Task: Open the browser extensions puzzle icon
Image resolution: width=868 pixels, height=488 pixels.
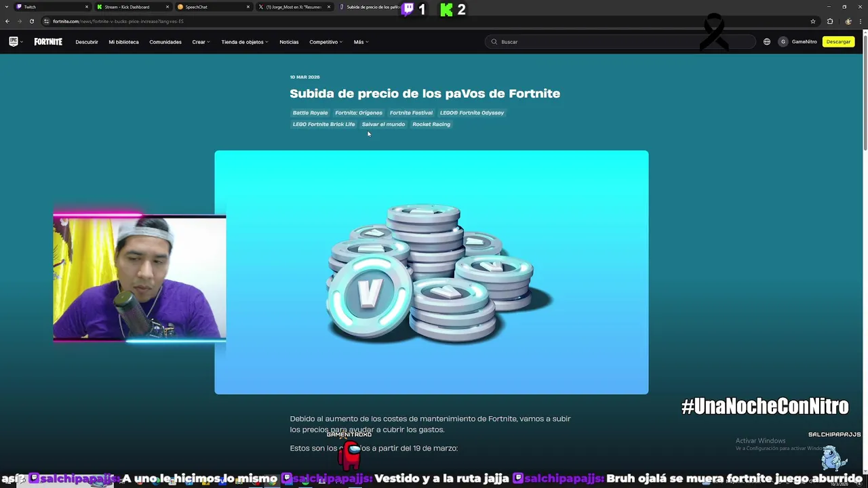Action: coord(830,21)
